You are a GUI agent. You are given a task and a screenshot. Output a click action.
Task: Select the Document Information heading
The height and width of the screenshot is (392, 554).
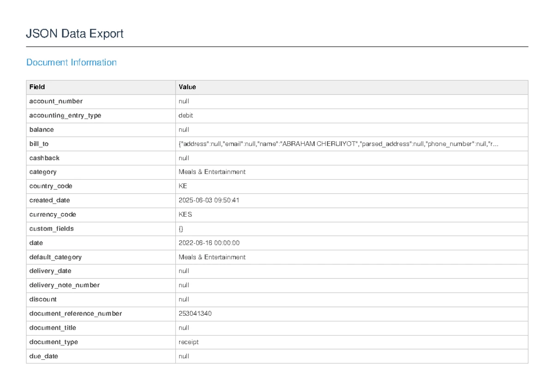pos(71,62)
